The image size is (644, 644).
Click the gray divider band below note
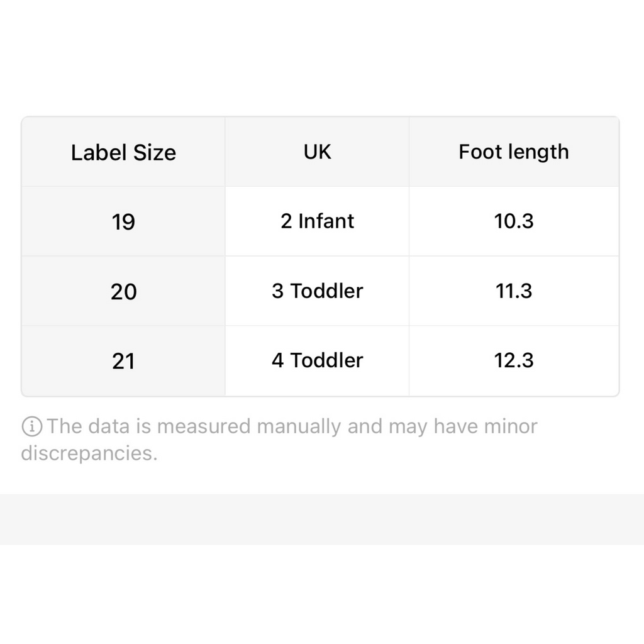pyautogui.click(x=322, y=519)
